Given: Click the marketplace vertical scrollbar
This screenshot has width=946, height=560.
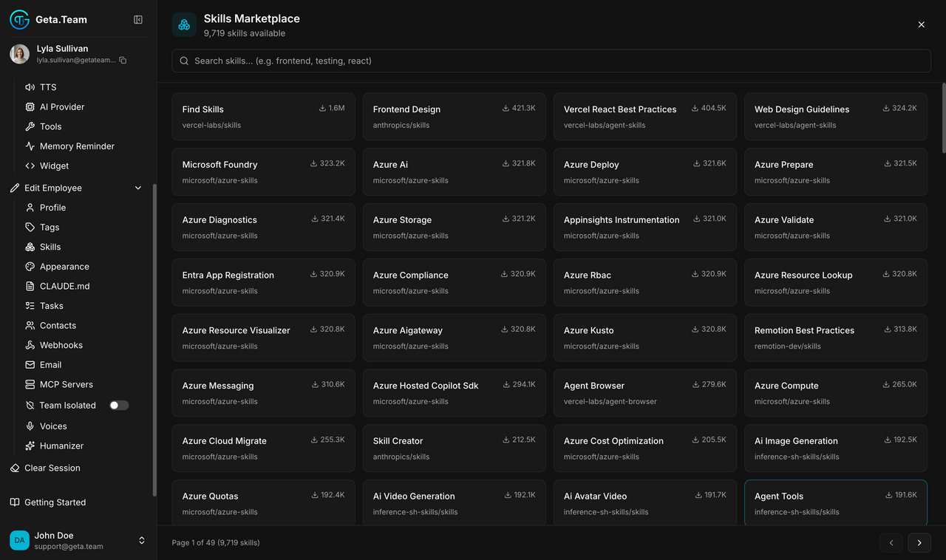Looking at the screenshot, I should (943, 118).
